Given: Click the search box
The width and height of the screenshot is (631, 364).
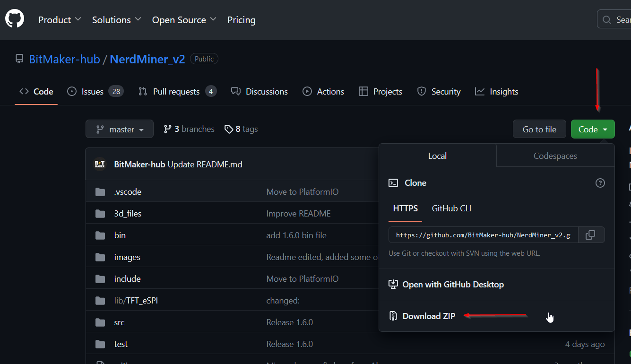Looking at the screenshot, I should pos(614,19).
